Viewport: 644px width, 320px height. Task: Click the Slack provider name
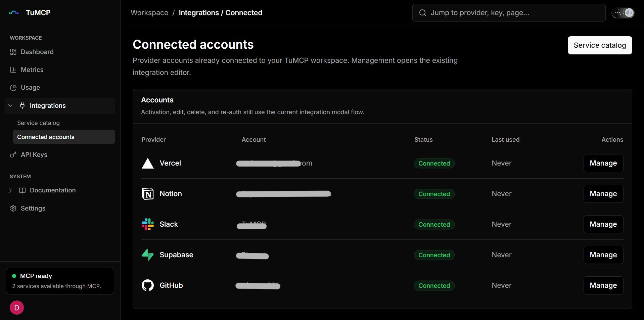[x=169, y=224]
